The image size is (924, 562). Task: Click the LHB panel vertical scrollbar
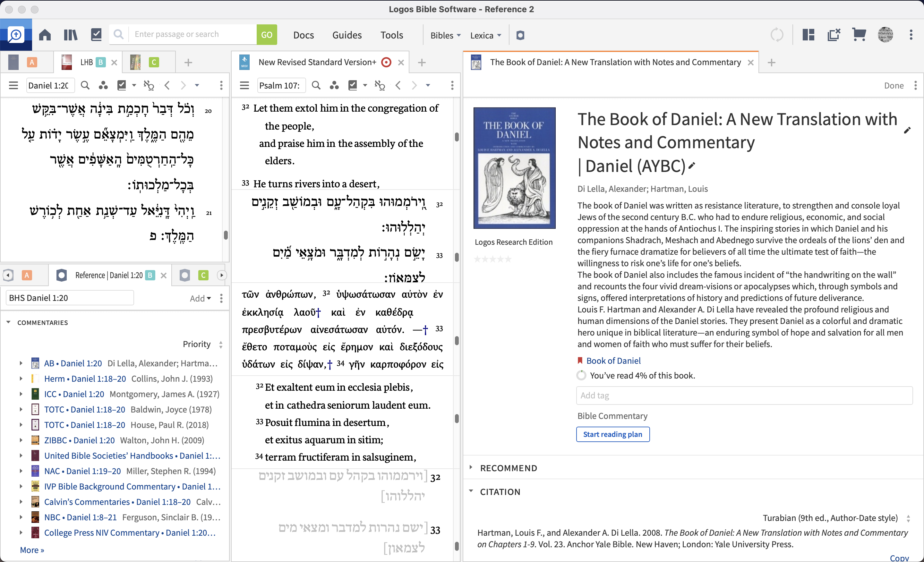coord(226,235)
